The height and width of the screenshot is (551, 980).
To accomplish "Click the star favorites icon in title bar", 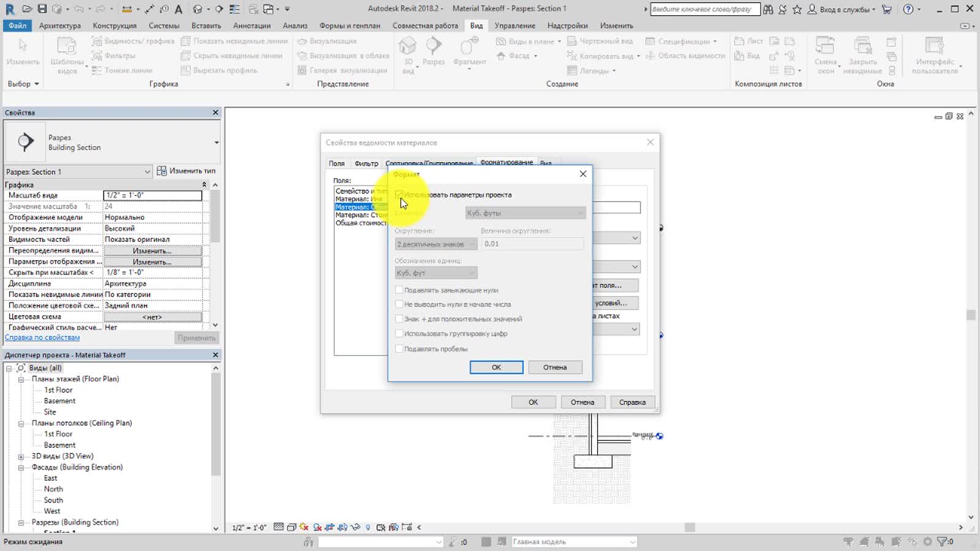I will [797, 9].
